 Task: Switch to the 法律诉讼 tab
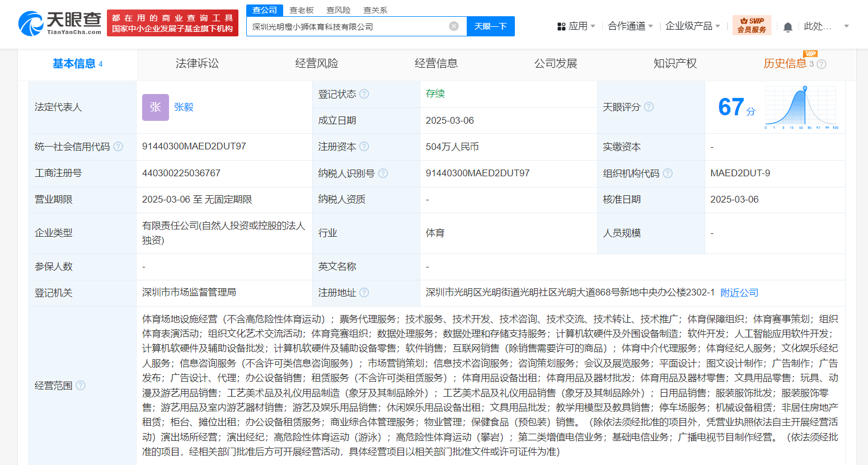197,64
